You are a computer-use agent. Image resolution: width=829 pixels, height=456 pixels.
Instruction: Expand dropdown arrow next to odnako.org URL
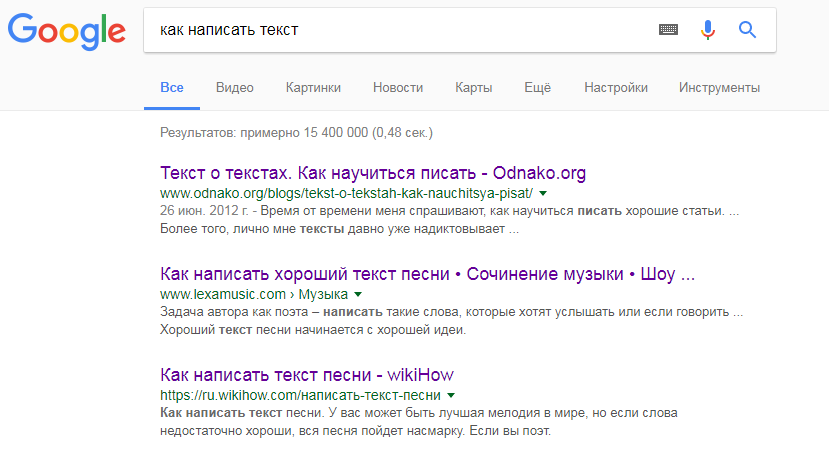click(x=543, y=194)
